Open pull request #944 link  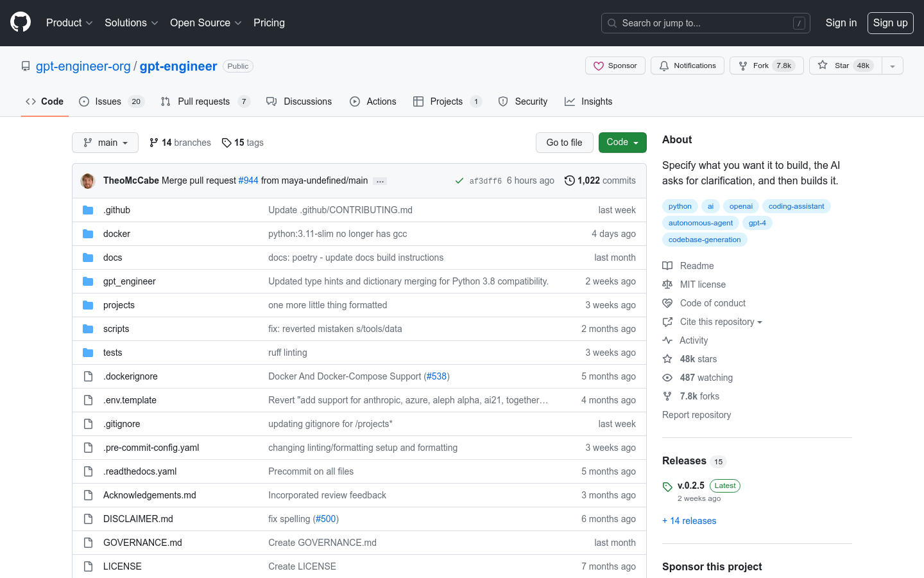pyautogui.click(x=248, y=180)
